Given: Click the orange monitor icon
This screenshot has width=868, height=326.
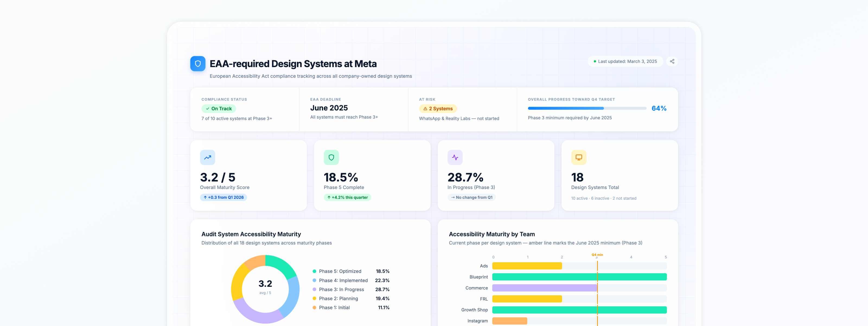Looking at the screenshot, I should pos(579,157).
